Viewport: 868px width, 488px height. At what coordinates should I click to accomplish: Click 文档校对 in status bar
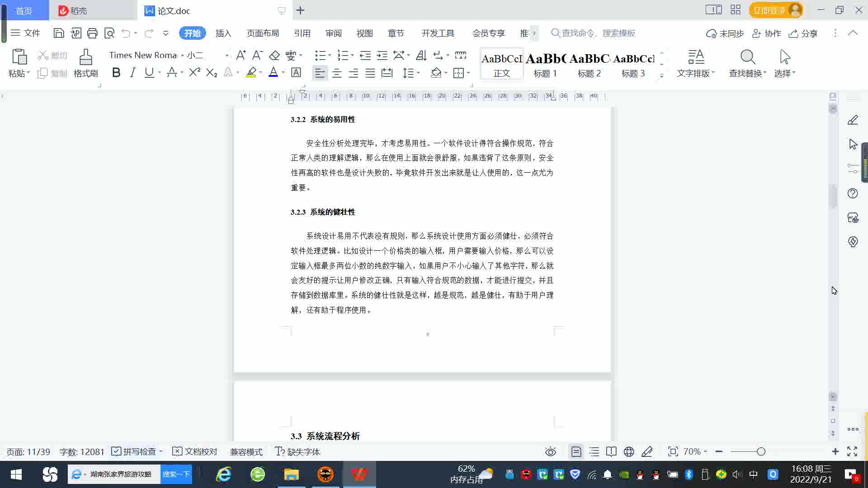195,451
